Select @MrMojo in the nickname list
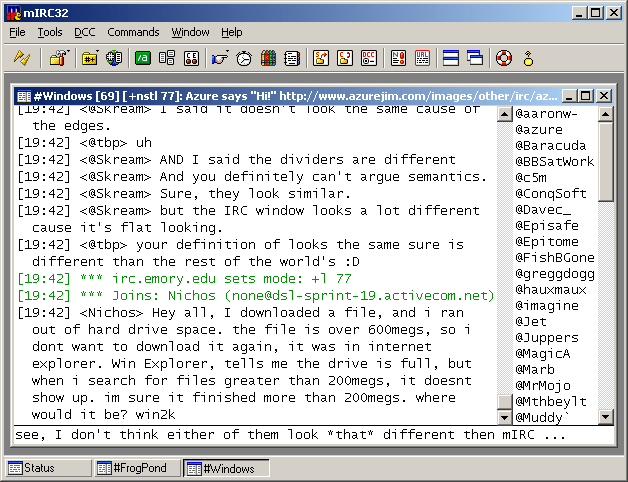 pos(543,385)
